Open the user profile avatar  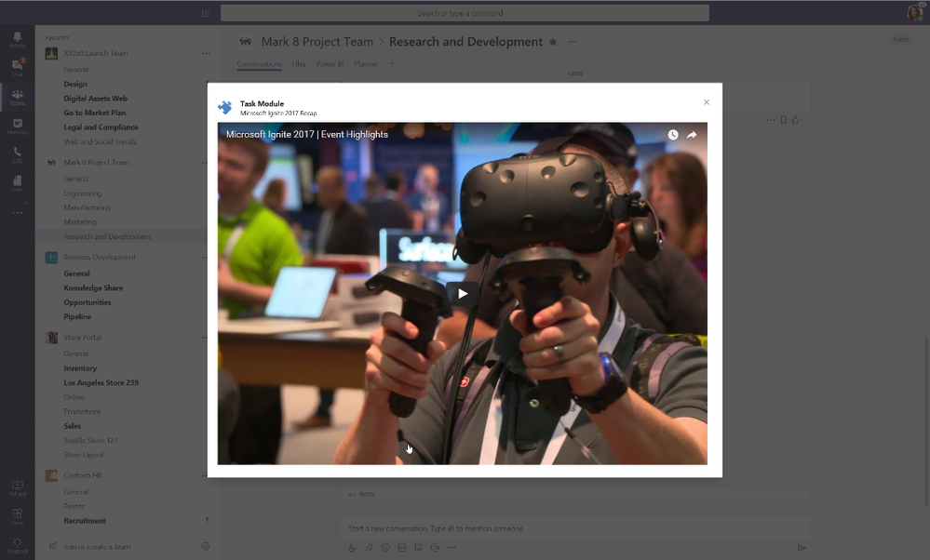pyautogui.click(x=914, y=13)
